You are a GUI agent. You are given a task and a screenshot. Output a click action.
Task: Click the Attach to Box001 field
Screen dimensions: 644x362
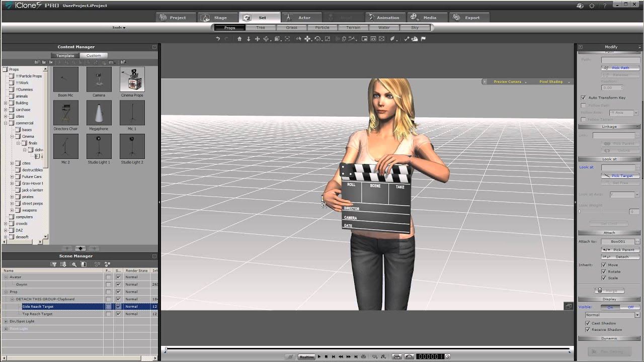[x=618, y=241]
